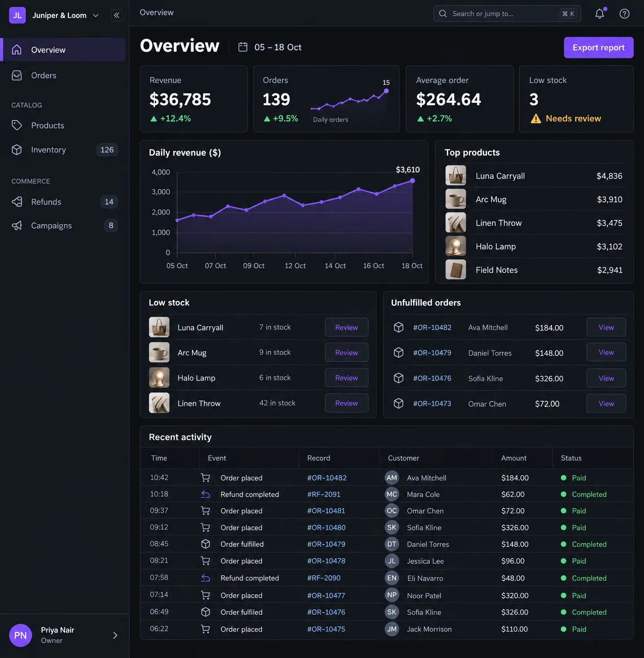
Task: Click the box icon in the 06:49 activity row
Action: [205, 612]
